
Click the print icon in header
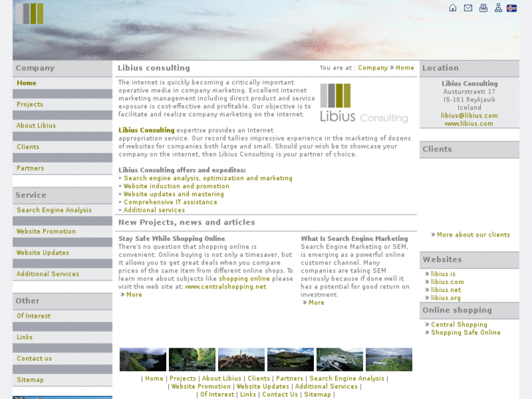(483, 8)
